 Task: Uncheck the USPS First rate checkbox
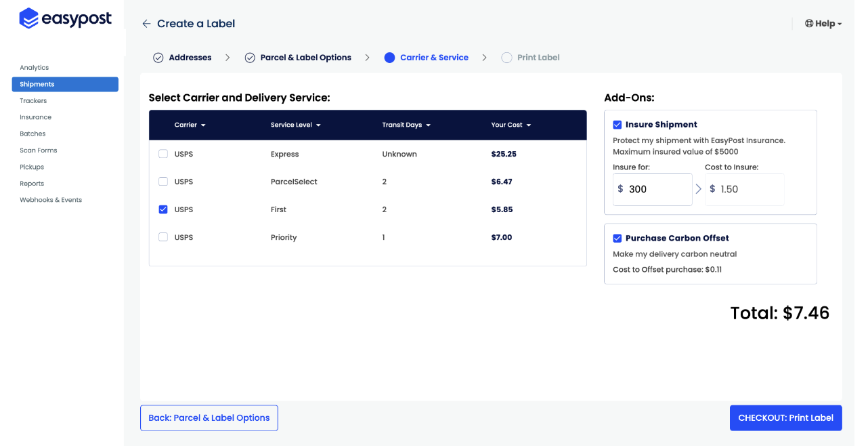tap(163, 209)
